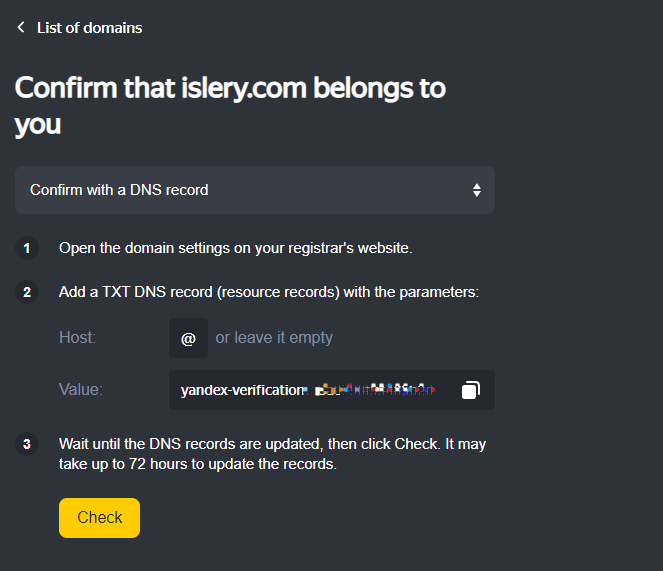Viewport: 663px width, 571px height.
Task: Click the step 3 number badge
Action: click(x=27, y=443)
